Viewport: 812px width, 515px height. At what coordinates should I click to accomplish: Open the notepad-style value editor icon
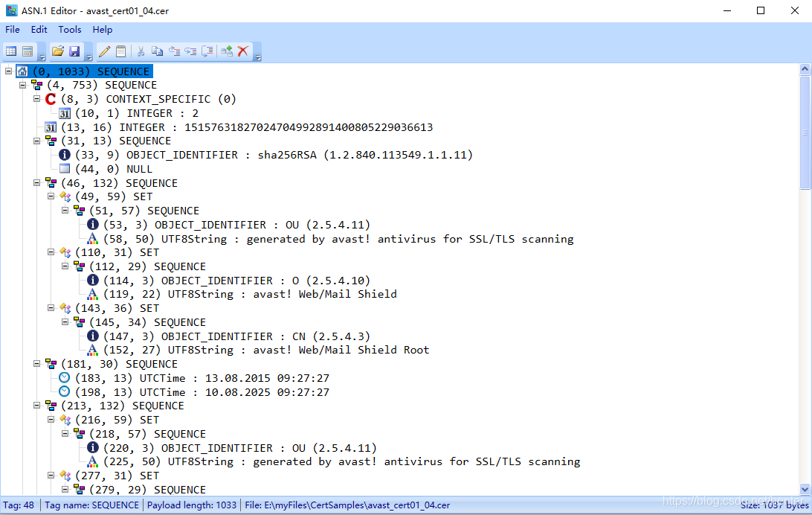[x=121, y=51]
